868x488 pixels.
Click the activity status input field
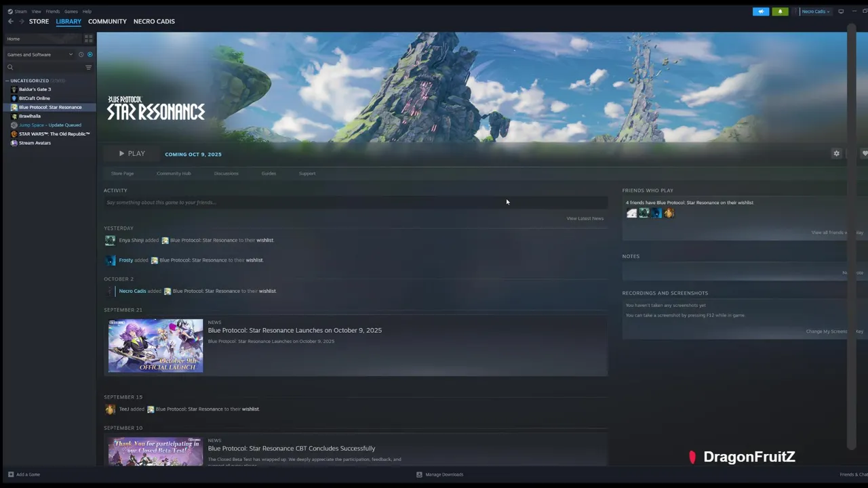[355, 202]
